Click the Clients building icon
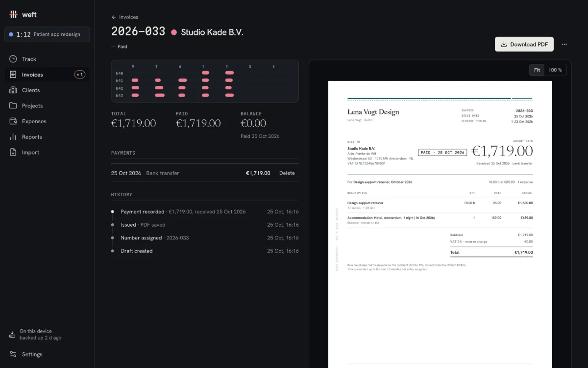The image size is (588, 368). coord(13,90)
